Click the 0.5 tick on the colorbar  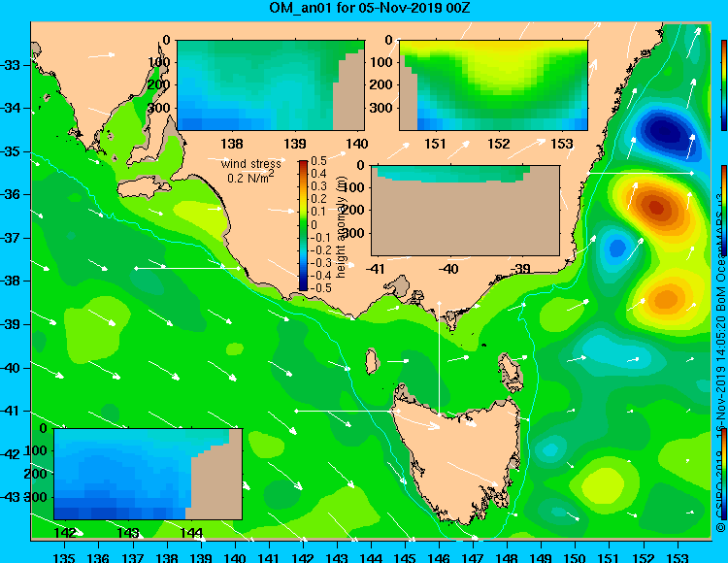(x=318, y=161)
